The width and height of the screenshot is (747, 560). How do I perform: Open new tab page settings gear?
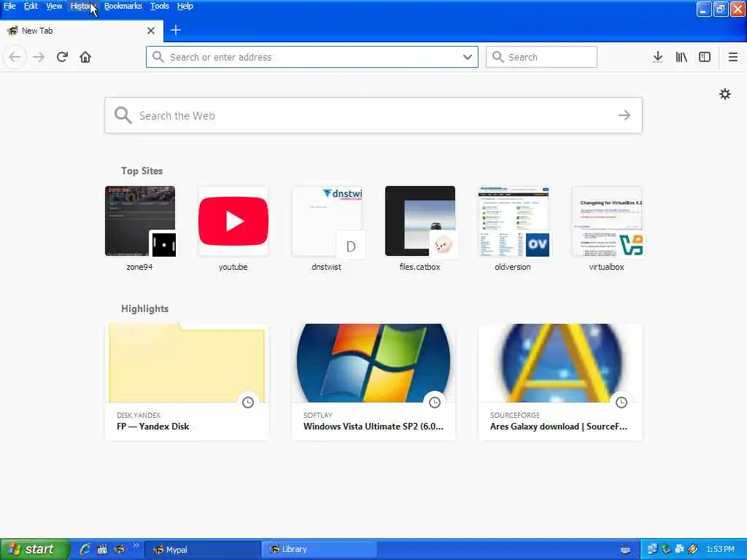tap(724, 94)
